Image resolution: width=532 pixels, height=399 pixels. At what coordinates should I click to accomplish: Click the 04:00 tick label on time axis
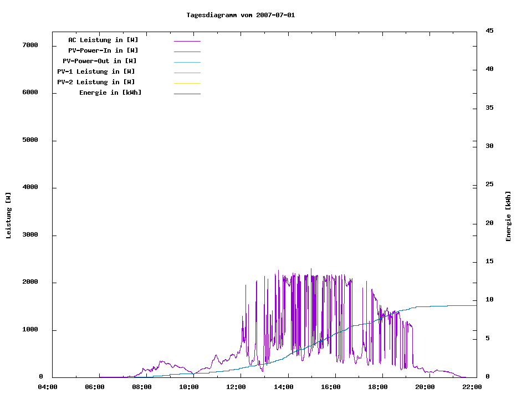(x=48, y=387)
